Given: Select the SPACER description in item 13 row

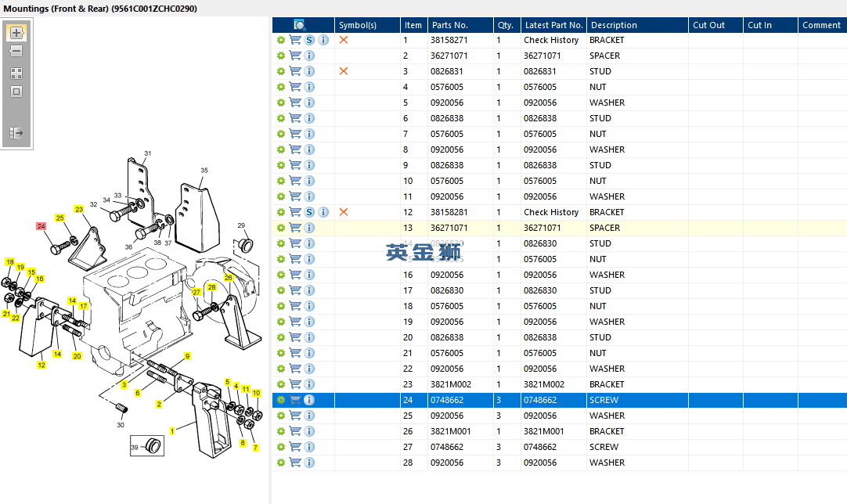Looking at the screenshot, I should [x=604, y=228].
